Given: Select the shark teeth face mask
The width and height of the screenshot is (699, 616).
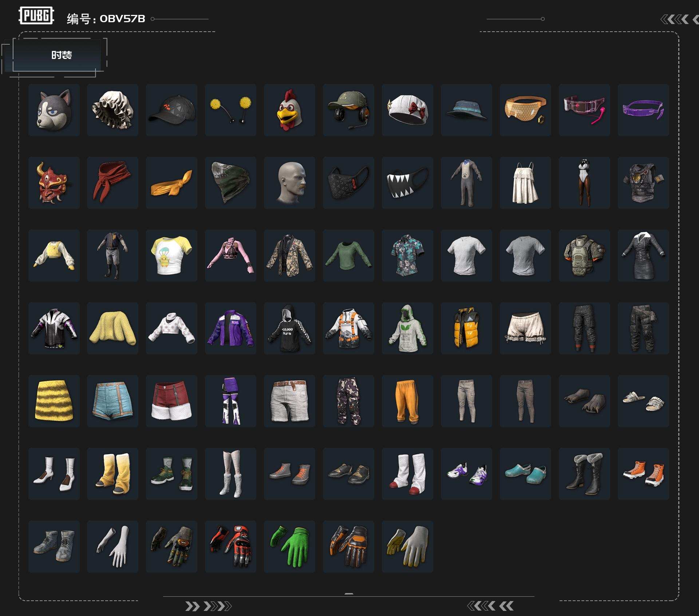Looking at the screenshot, I should pos(408,183).
